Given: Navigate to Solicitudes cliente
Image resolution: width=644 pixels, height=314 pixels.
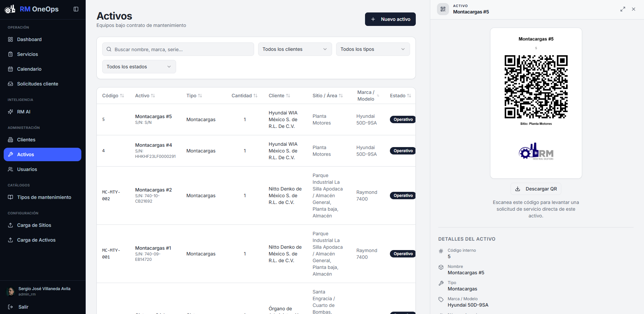Looking at the screenshot, I should click(x=42, y=84).
